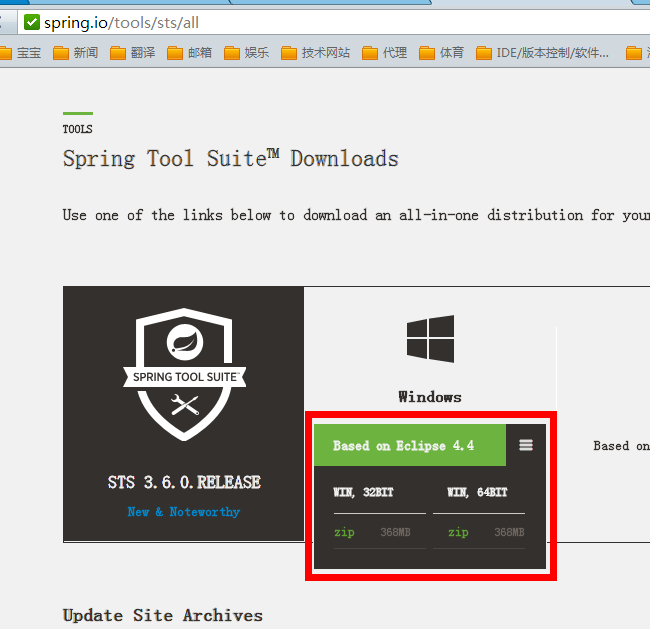
Task: Click the TOOLS section label
Action: (78, 129)
